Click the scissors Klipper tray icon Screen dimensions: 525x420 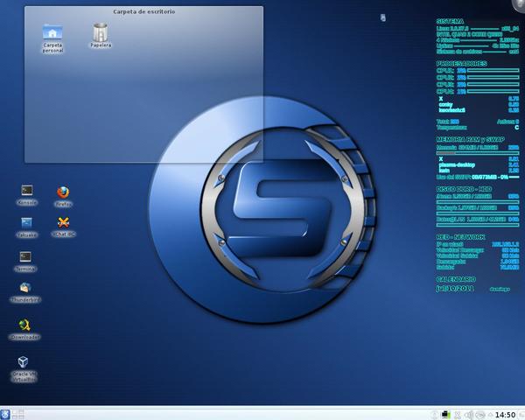(458, 415)
